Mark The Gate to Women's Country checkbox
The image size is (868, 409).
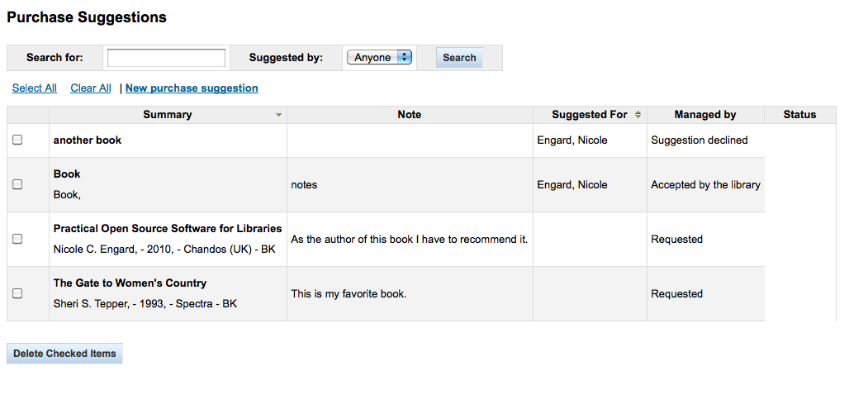17,293
